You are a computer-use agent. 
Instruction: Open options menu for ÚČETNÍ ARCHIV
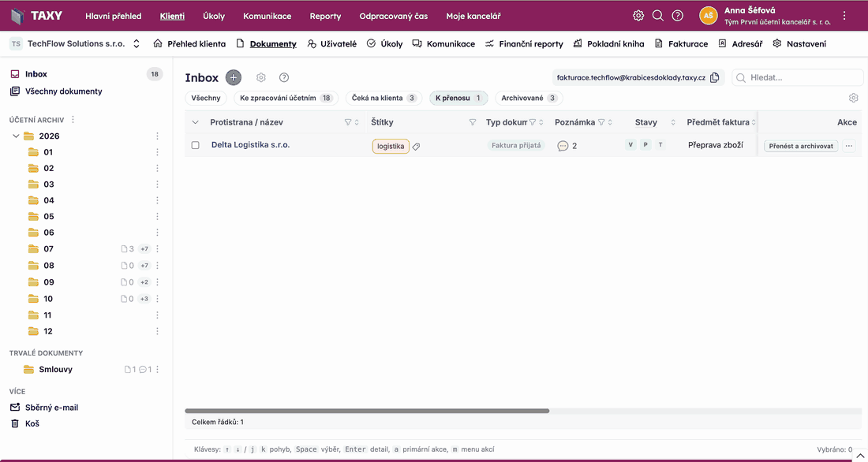[x=73, y=120]
